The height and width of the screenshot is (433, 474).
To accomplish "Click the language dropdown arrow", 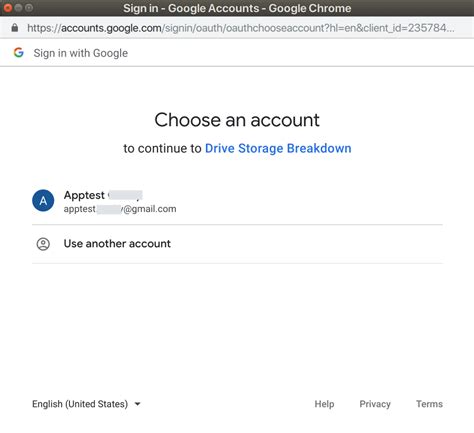I will click(x=137, y=404).
